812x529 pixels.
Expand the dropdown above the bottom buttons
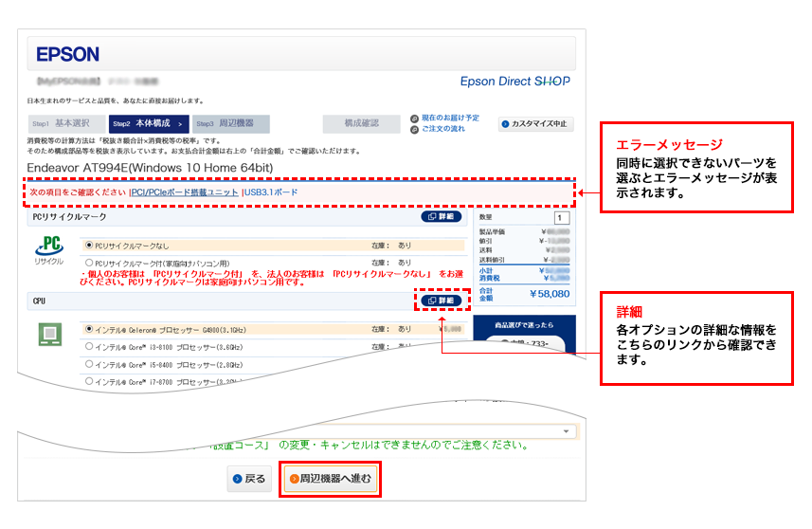coord(568,431)
